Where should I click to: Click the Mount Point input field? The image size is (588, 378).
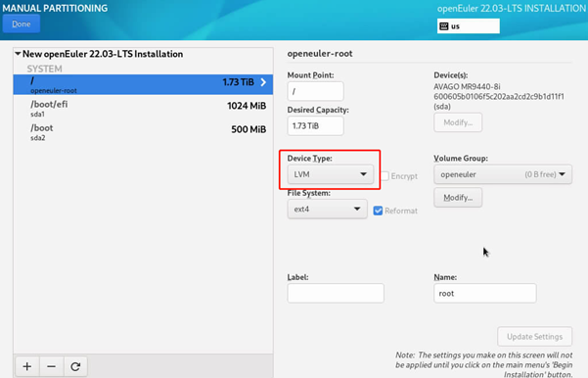coord(315,91)
